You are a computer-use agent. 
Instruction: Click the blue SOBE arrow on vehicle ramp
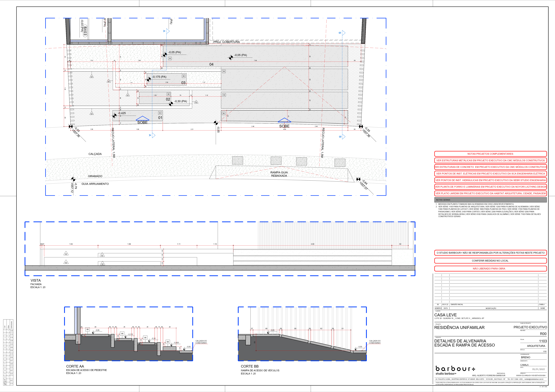284,120
